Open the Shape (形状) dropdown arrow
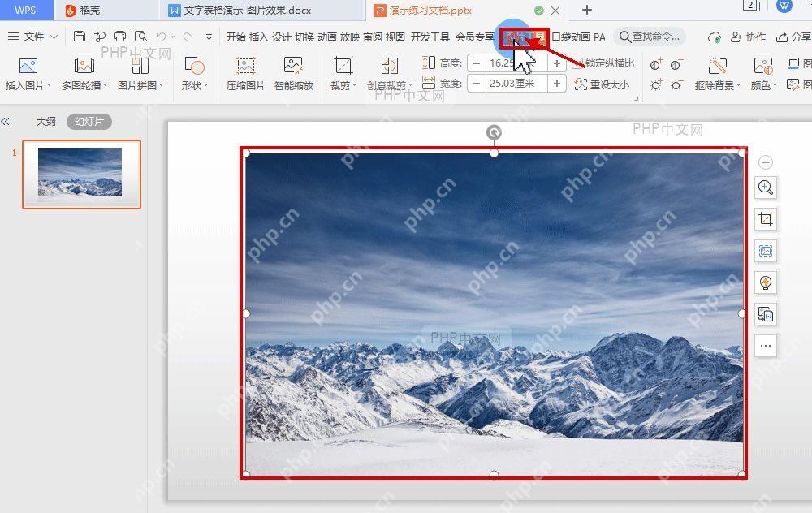The height and width of the screenshot is (513, 812). [206, 85]
